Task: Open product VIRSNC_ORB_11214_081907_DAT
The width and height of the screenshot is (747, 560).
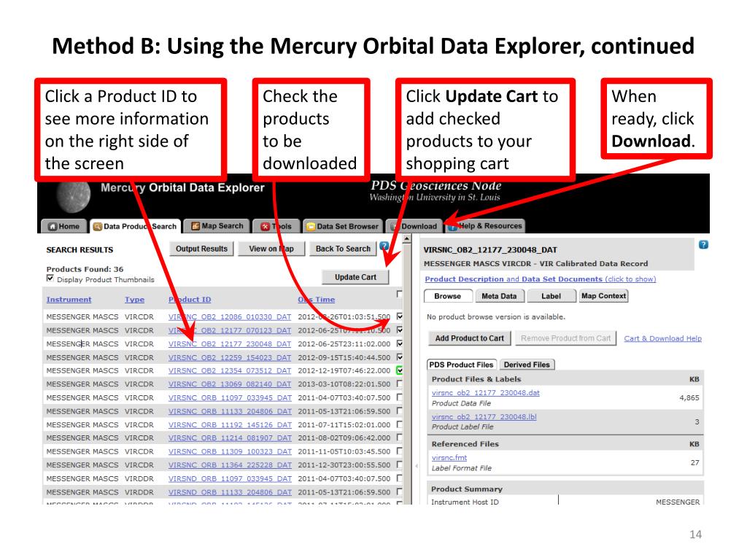Action: click(x=230, y=437)
